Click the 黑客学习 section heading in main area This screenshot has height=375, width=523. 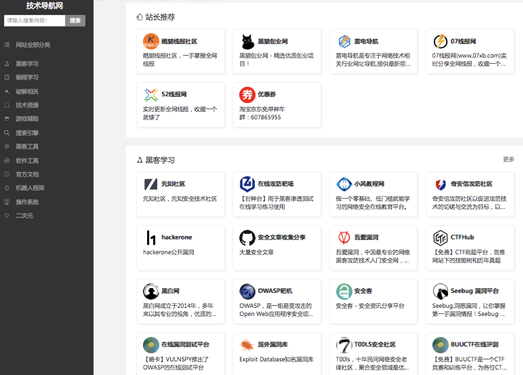(160, 160)
